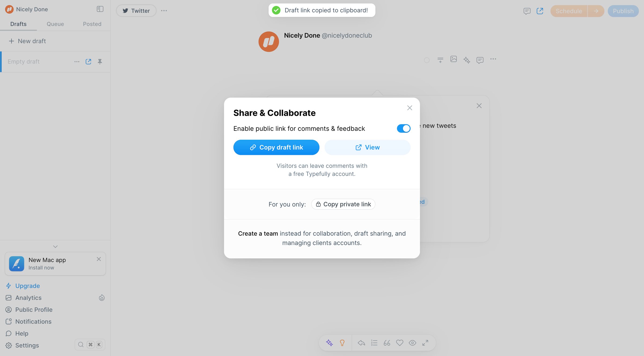Image resolution: width=644 pixels, height=356 pixels.
Task: Open the Twitter platform selector
Action: point(136,11)
